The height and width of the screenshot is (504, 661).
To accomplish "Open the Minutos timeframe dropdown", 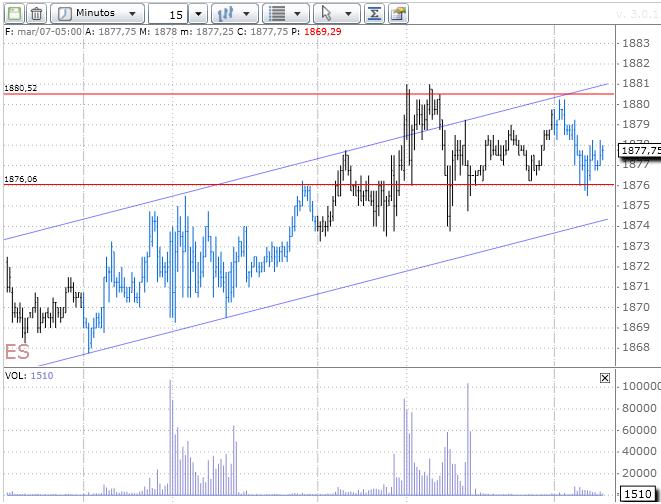I will point(97,13).
